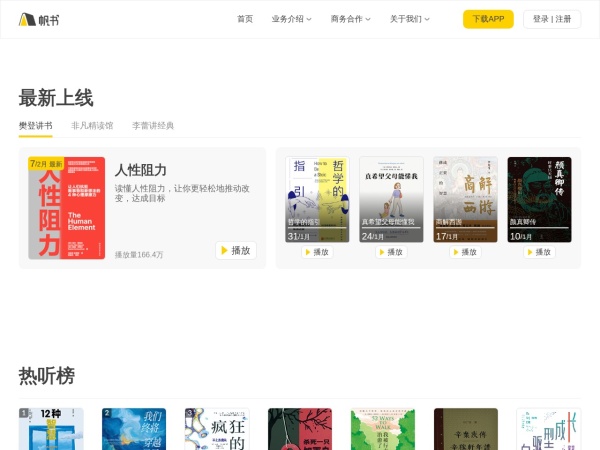Switch to the 李蕾讲经典 tab
600x450 pixels.
click(153, 126)
